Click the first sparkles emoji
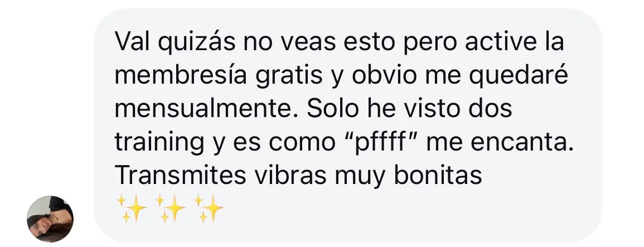The width and height of the screenshot is (644, 247). point(132,209)
